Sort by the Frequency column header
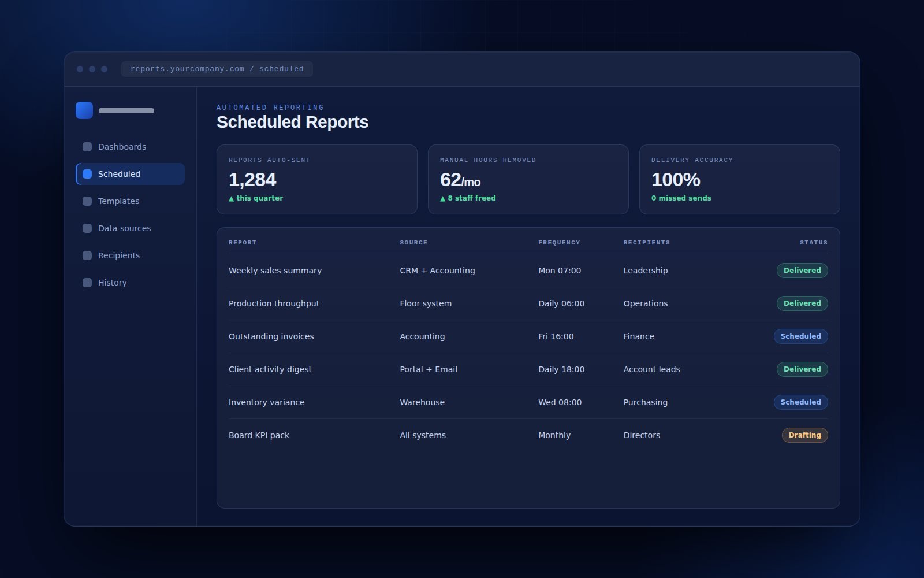 [x=559, y=243]
